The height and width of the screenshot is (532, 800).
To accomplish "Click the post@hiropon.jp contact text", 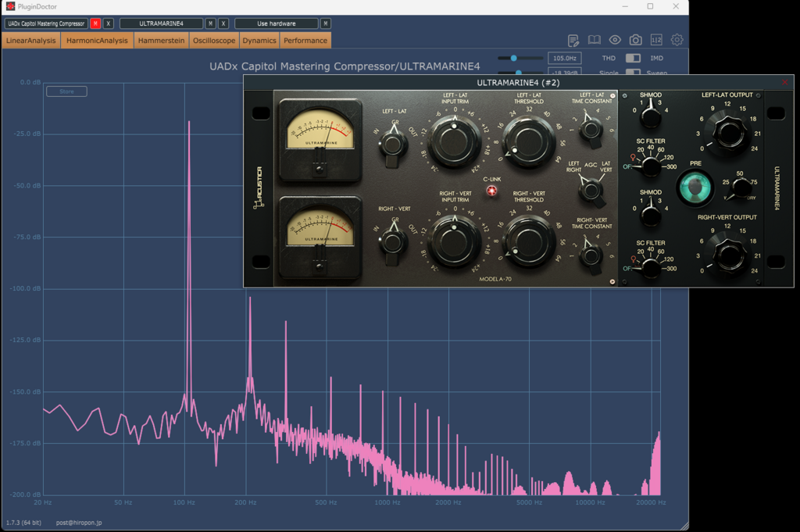I will click(79, 523).
